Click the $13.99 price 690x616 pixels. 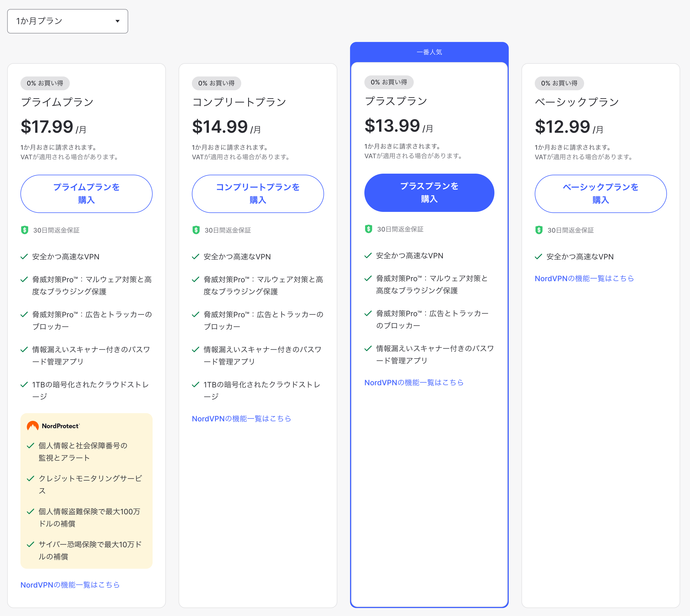click(392, 126)
